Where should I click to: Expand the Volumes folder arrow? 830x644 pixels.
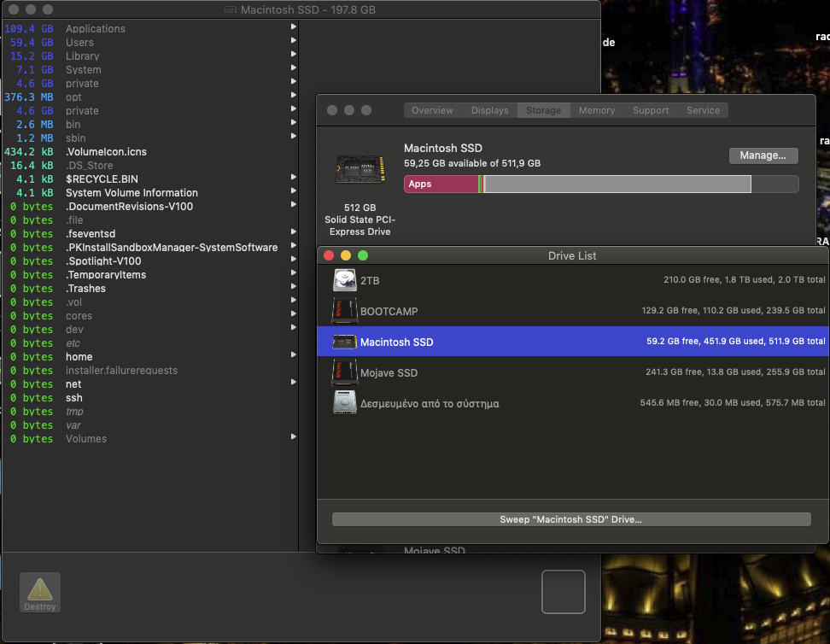tap(293, 437)
